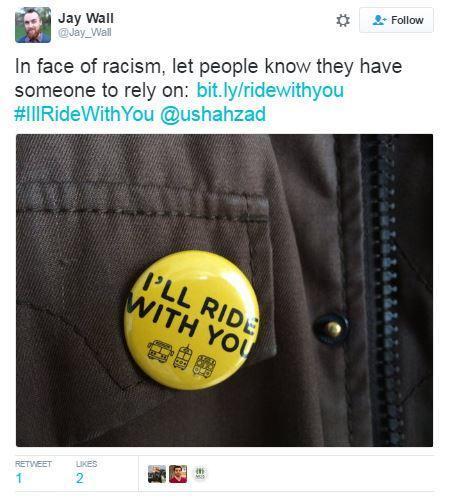
Task: Open the tweet author's profile avatar
Action: (33, 25)
